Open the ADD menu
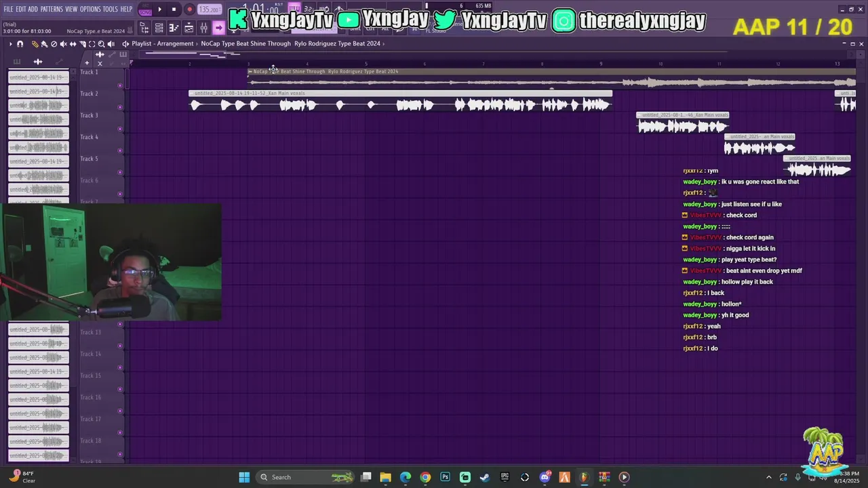The image size is (868, 488). (x=33, y=9)
